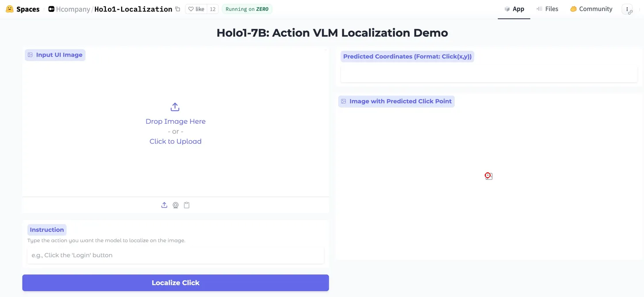
Task: Pick the clipboard paste source icon
Action: click(187, 205)
